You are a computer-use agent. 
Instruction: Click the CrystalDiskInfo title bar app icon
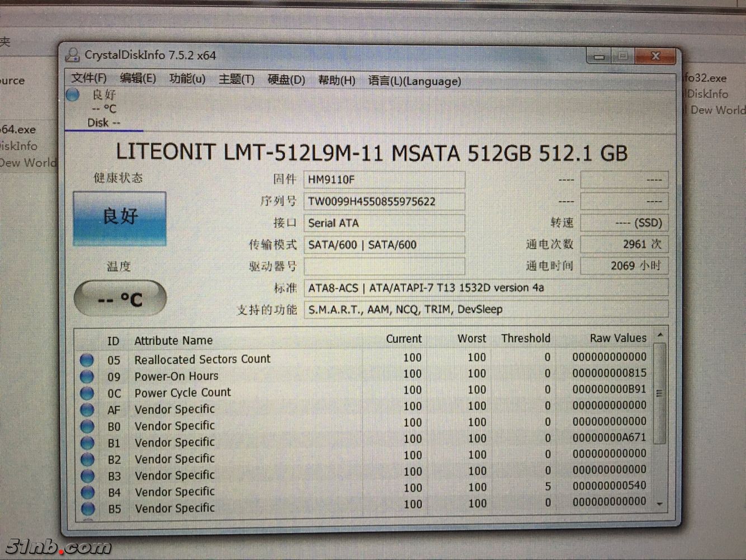point(72,55)
